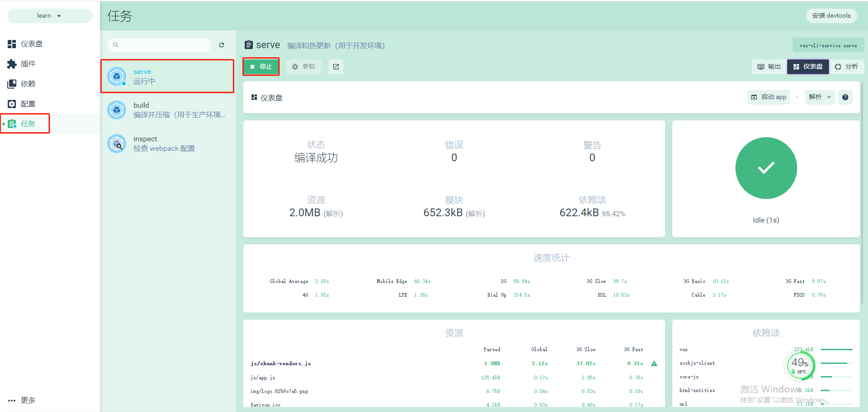Focus the task search field
868x412 pixels.
(x=159, y=45)
